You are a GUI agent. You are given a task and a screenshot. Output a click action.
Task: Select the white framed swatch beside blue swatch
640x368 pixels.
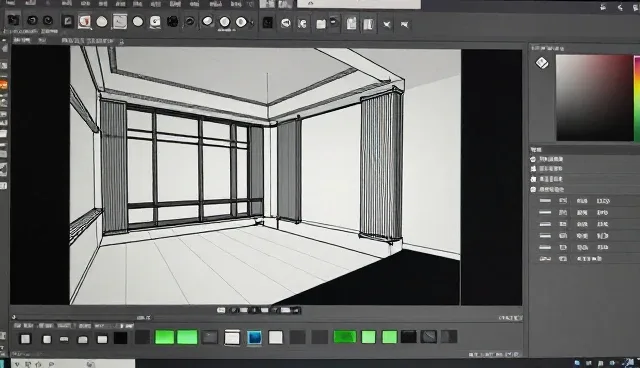pos(232,337)
